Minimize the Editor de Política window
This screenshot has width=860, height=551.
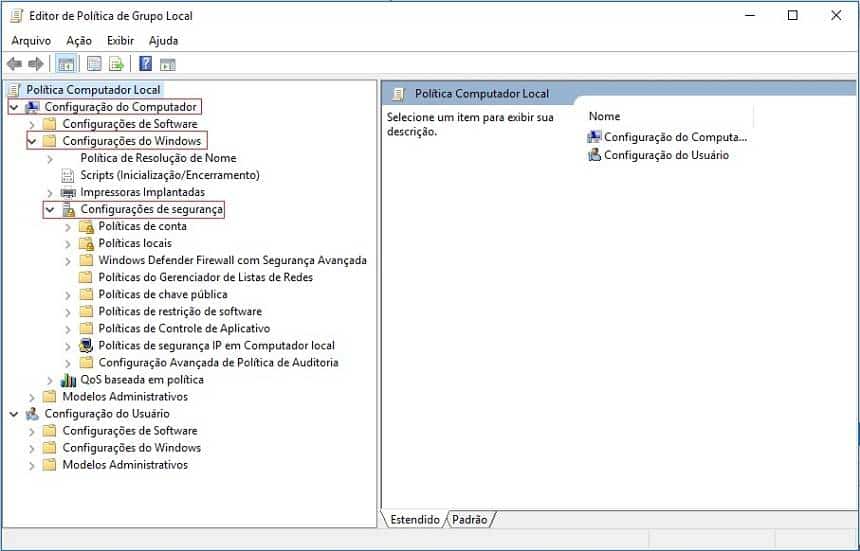[750, 15]
